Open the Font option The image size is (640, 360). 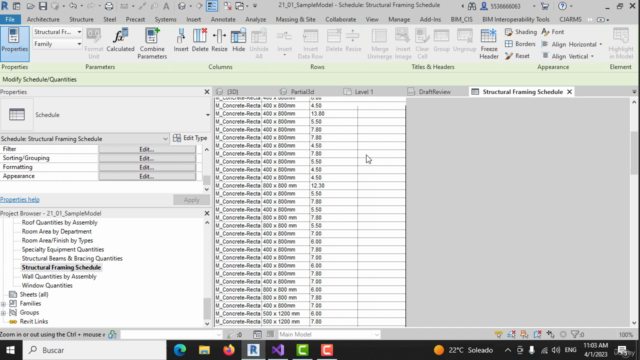pyautogui.click(x=553, y=32)
